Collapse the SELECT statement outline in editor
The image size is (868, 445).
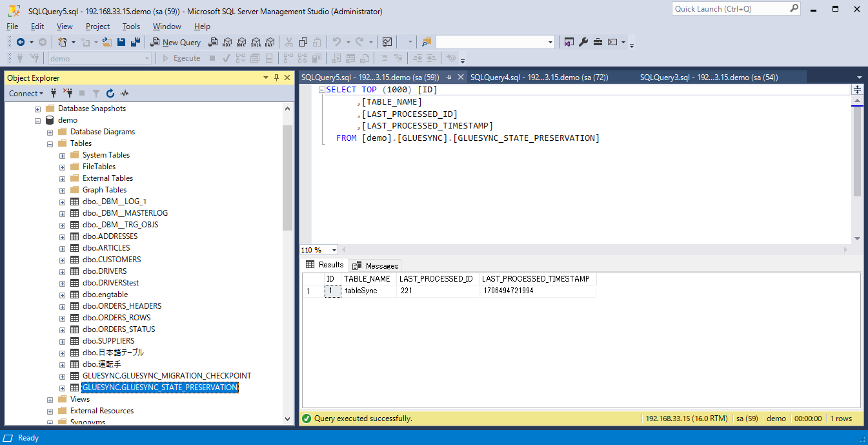321,90
